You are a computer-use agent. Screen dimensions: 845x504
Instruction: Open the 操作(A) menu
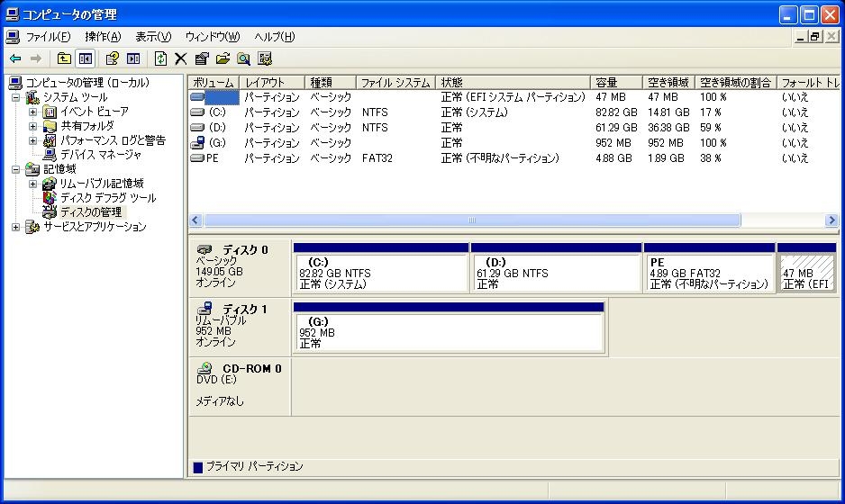click(x=103, y=37)
